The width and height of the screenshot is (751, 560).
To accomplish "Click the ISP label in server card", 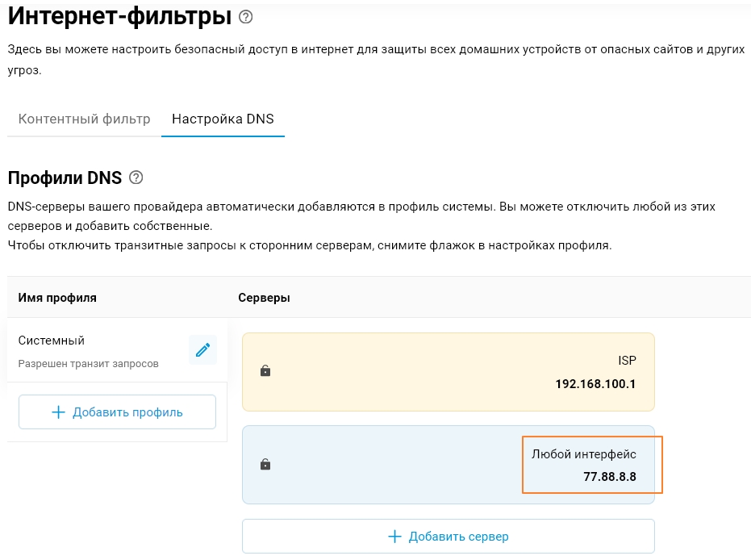I will [x=627, y=361].
